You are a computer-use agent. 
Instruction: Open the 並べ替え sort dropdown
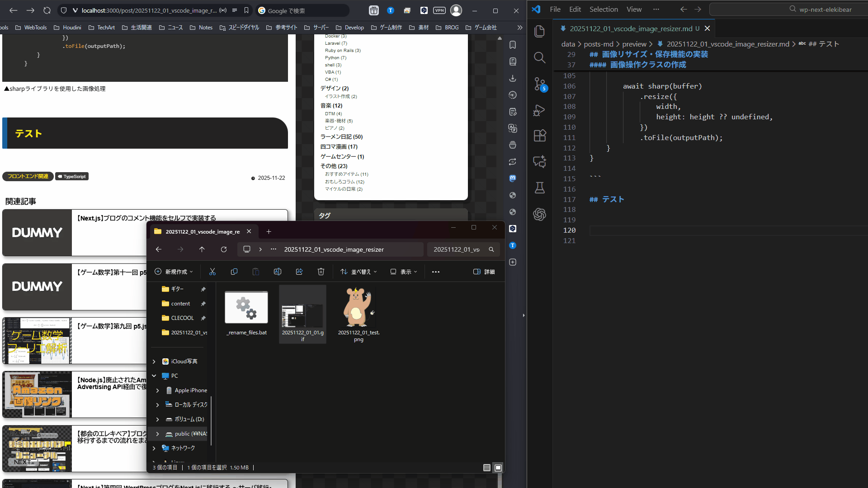tap(359, 272)
